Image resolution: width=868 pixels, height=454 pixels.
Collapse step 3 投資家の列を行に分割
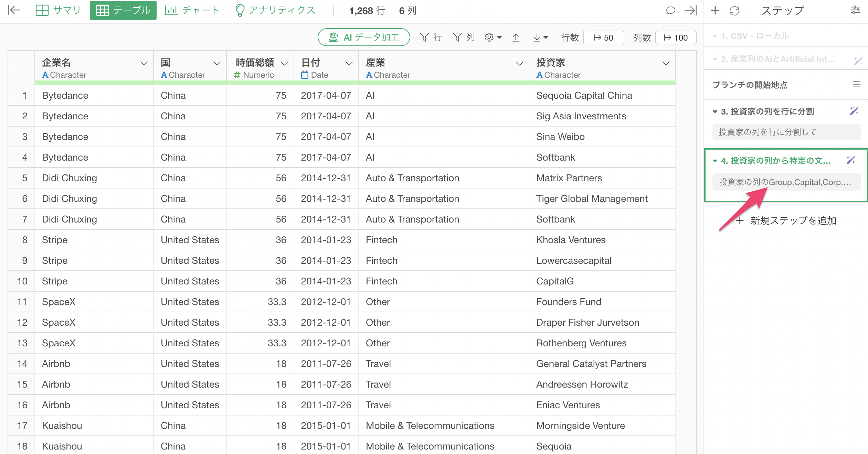[x=715, y=111]
